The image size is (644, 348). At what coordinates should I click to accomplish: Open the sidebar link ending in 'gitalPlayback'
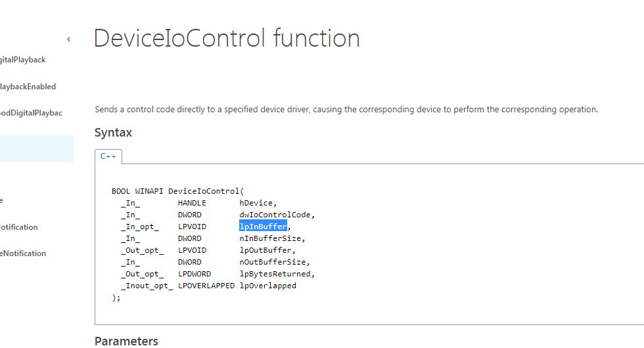point(23,60)
